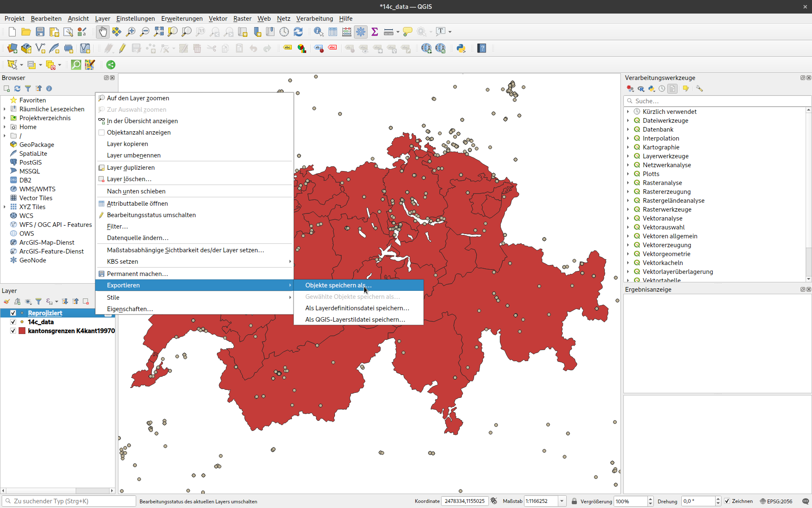Uncheck visibility of Reprojiziert layer
Screen dimensions: 812x508
tap(13, 313)
